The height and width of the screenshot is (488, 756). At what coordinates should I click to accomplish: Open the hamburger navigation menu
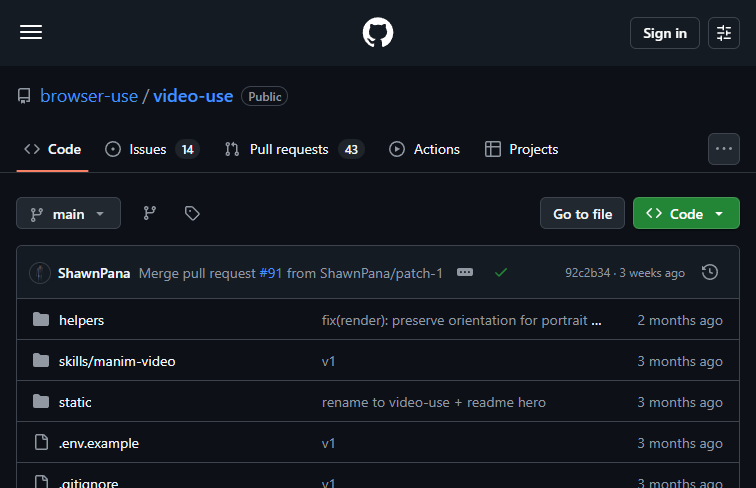(31, 33)
